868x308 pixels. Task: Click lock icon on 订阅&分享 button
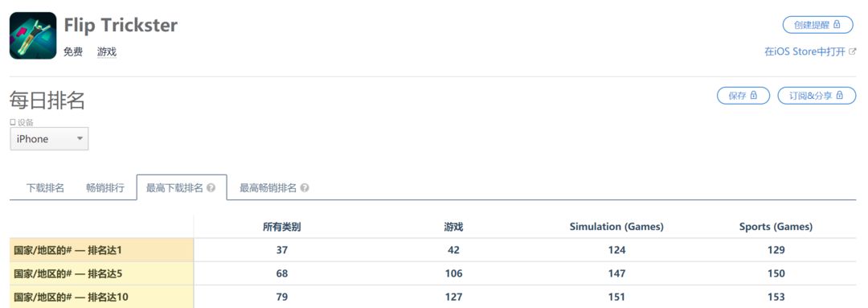tap(840, 95)
